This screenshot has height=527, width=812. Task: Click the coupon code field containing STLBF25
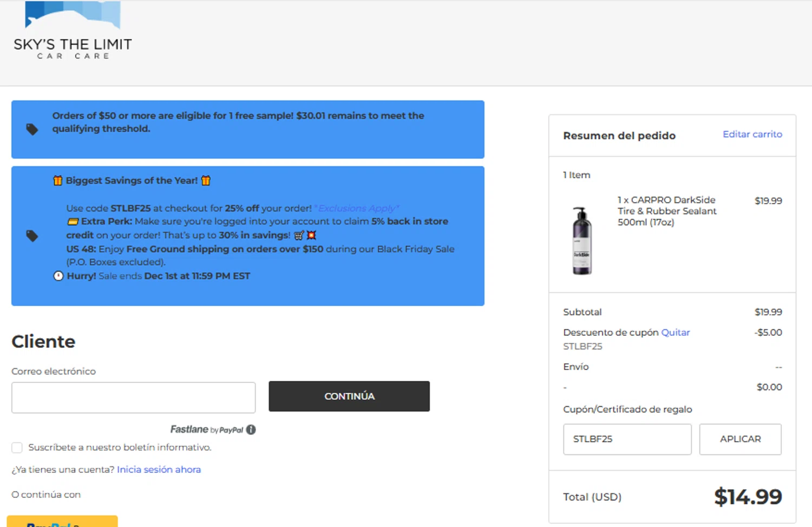tap(627, 439)
